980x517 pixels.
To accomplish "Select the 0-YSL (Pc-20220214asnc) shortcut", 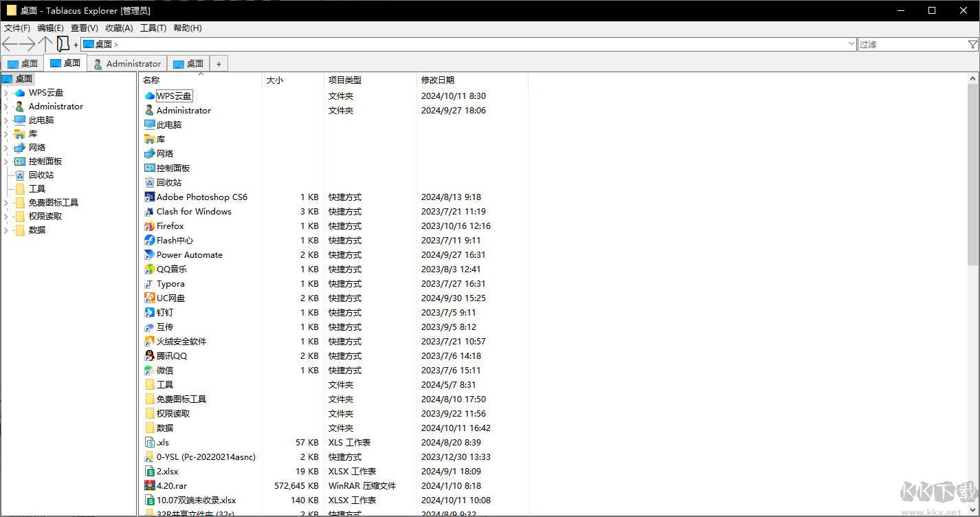I will 205,457.
